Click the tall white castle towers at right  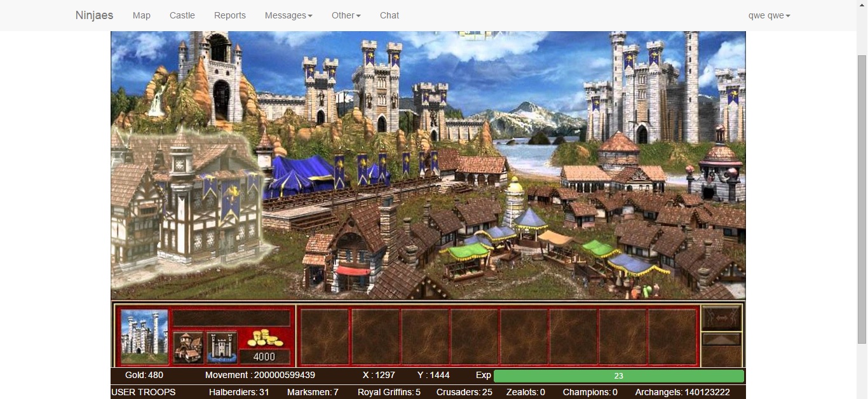pyautogui.click(x=654, y=86)
